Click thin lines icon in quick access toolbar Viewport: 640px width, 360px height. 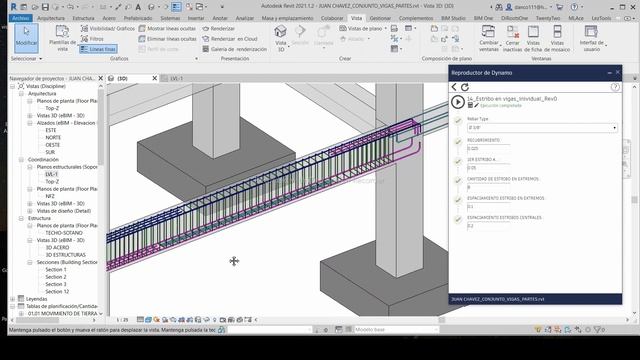pos(176,7)
